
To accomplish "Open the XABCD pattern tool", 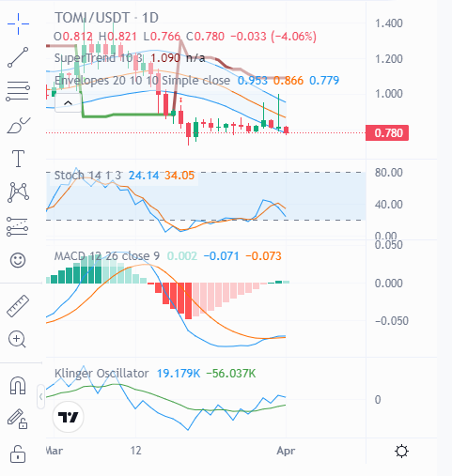I will [x=18, y=192].
